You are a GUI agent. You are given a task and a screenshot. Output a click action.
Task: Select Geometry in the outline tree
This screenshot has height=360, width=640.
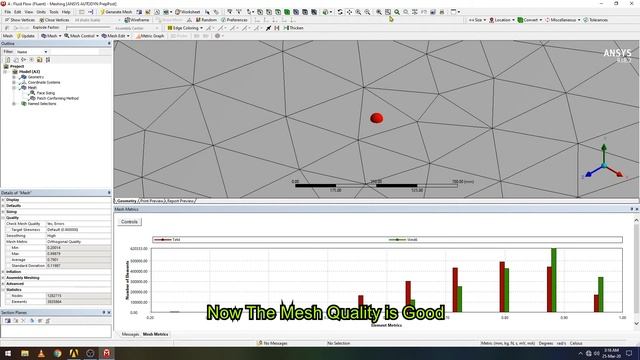(x=36, y=77)
